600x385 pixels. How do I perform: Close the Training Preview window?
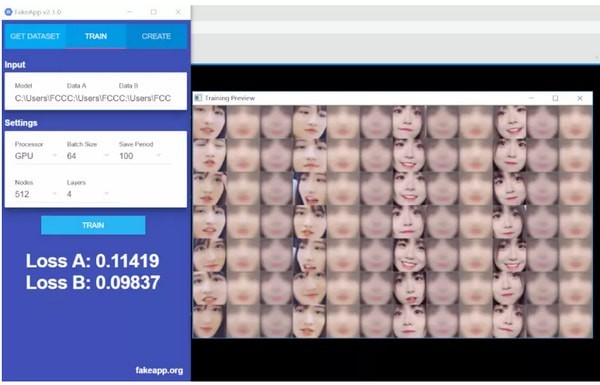(580, 98)
